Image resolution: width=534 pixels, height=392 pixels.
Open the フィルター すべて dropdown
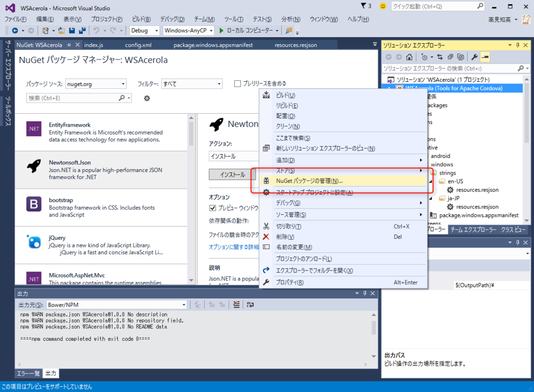(x=192, y=84)
